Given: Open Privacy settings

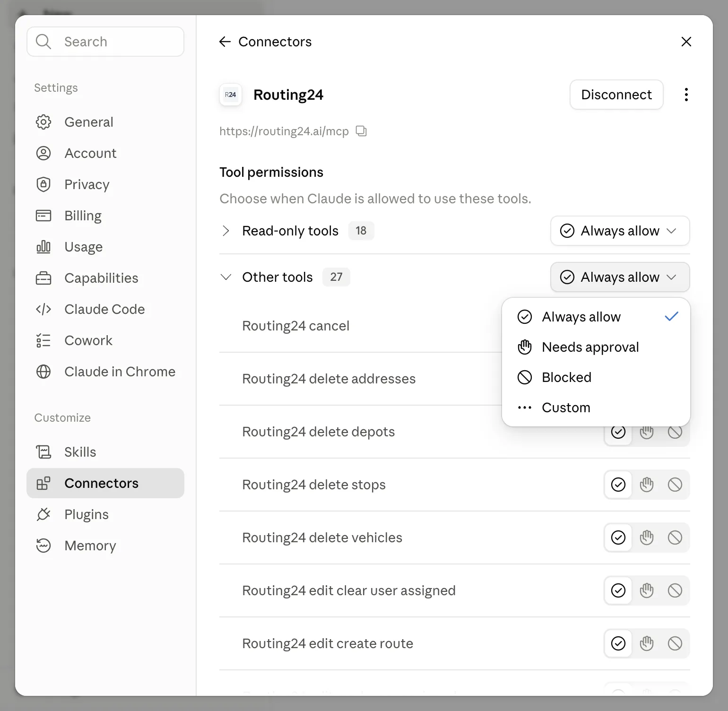Looking at the screenshot, I should coord(105,184).
